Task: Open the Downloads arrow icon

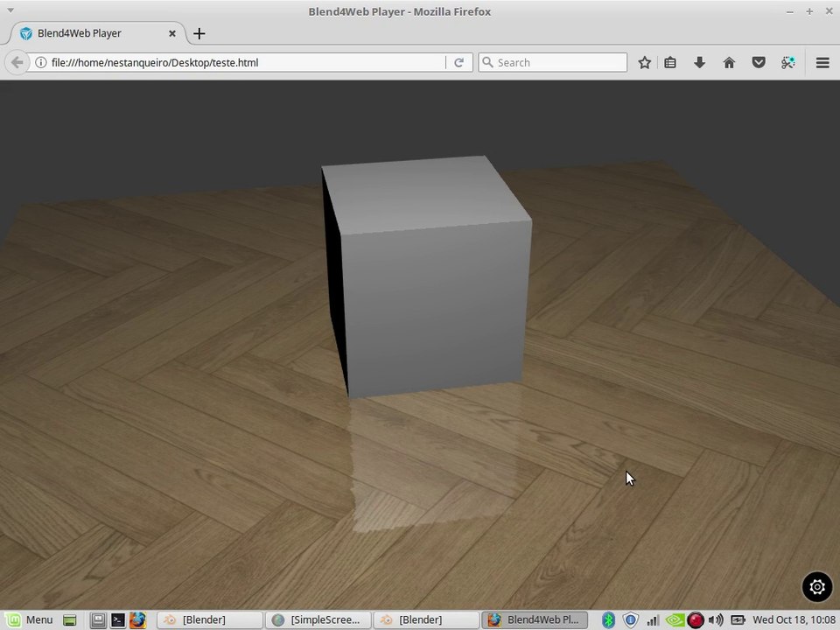Action: (x=699, y=63)
